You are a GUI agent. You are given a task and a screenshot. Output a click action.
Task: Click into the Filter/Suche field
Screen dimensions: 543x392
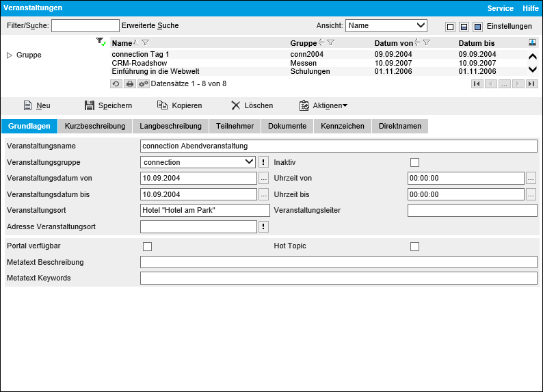click(85, 25)
